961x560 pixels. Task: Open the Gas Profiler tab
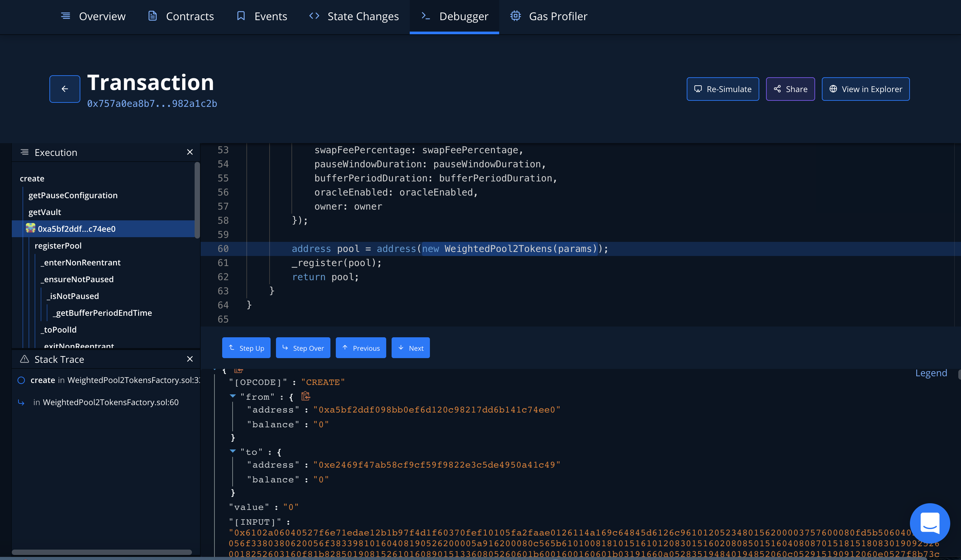(549, 16)
